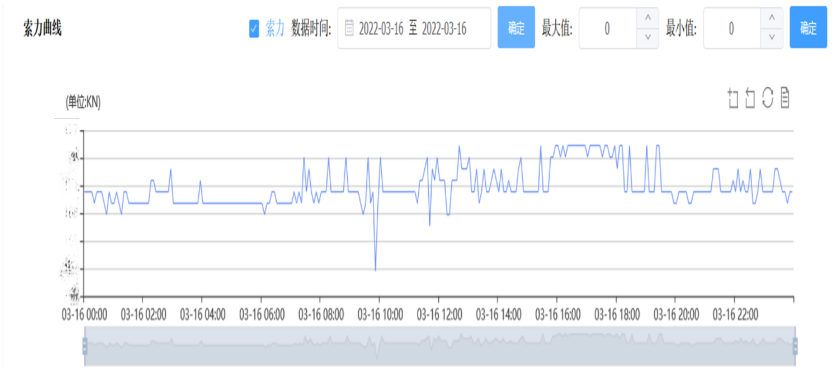Confirm max/min values with rightmost 确定

pos(808,27)
